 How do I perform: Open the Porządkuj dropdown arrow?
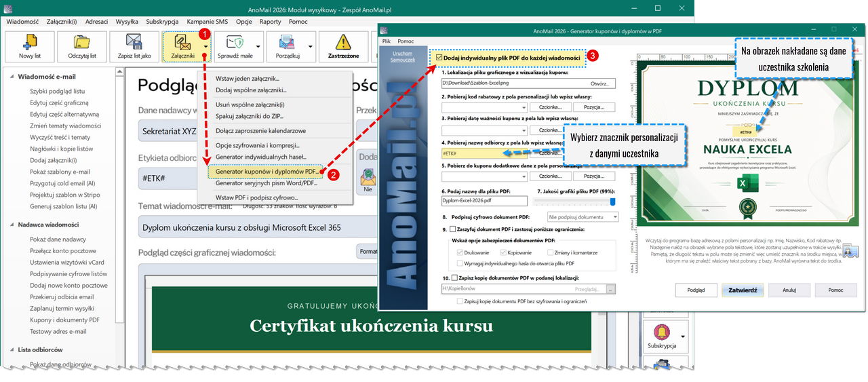tap(311, 46)
